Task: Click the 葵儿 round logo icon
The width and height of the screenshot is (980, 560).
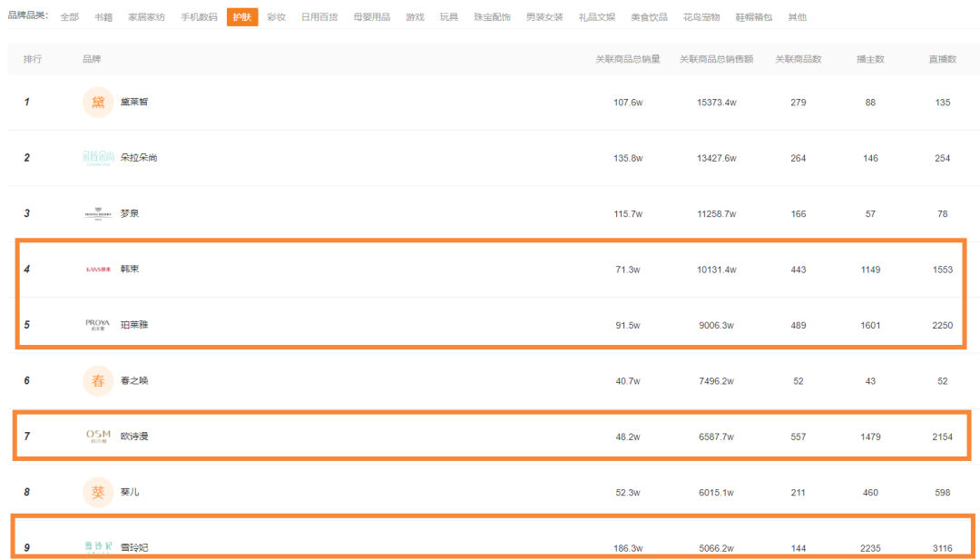Action: (98, 492)
